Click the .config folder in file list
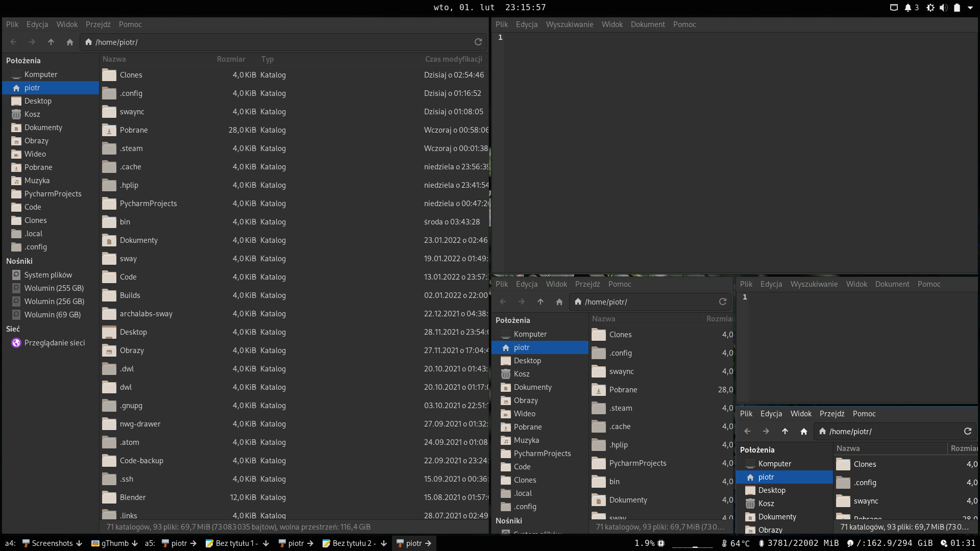Viewport: 980px width, 551px height. [131, 93]
